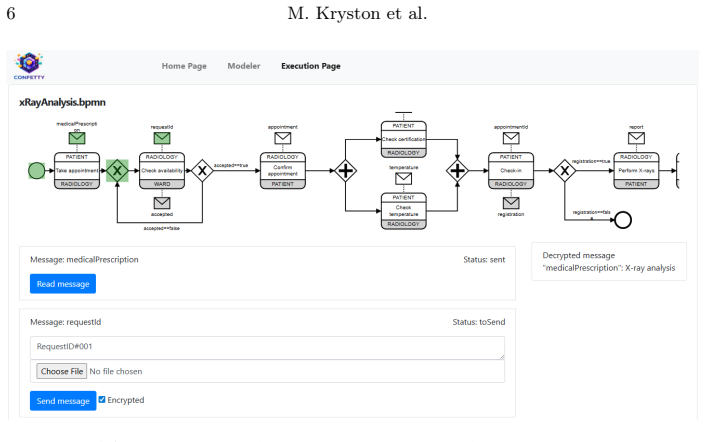Click the exclusive gateway after Check availability
This screenshot has width=704, height=442.
coord(202,171)
